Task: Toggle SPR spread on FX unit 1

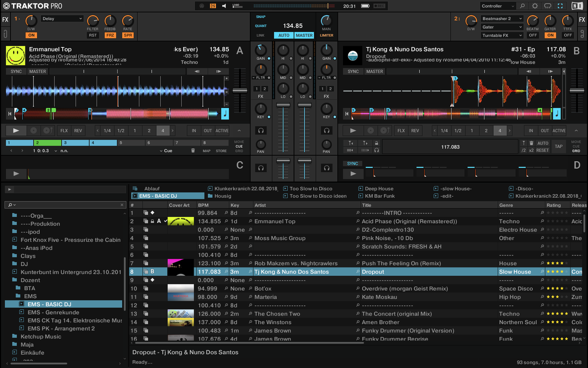Action: tap(128, 35)
